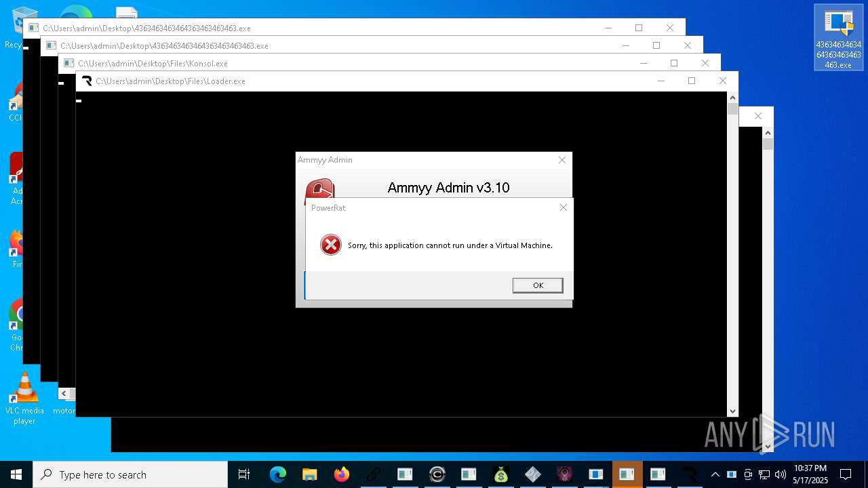Click the red error icon in PowerRat
Image resolution: width=868 pixels, height=488 pixels.
click(331, 245)
